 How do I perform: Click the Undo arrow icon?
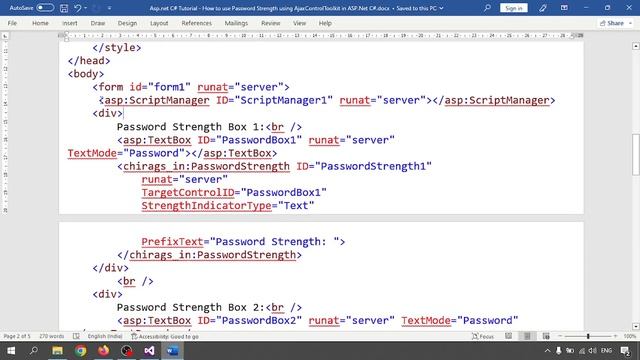[78, 8]
